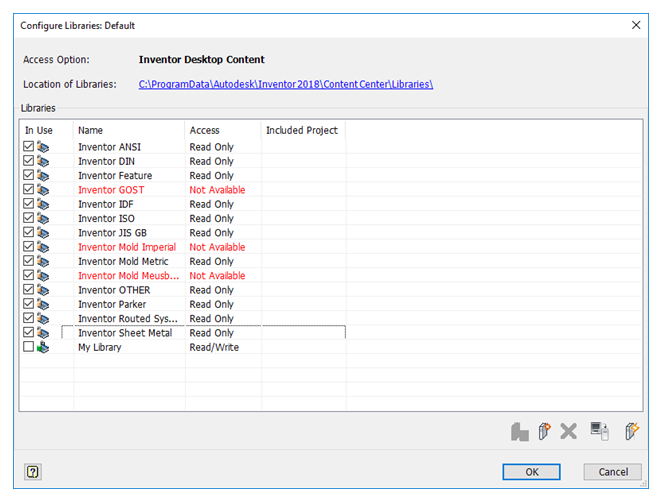Uncheck In Use for Inventor DIN

pyautogui.click(x=28, y=161)
